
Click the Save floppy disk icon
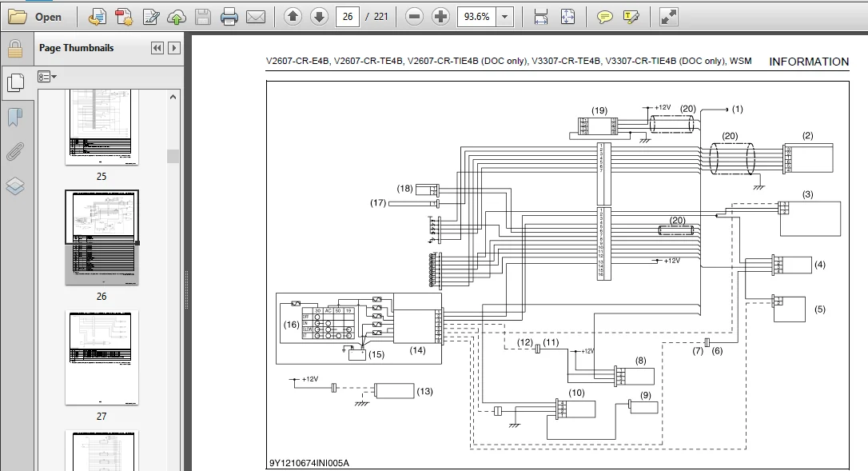click(x=203, y=17)
